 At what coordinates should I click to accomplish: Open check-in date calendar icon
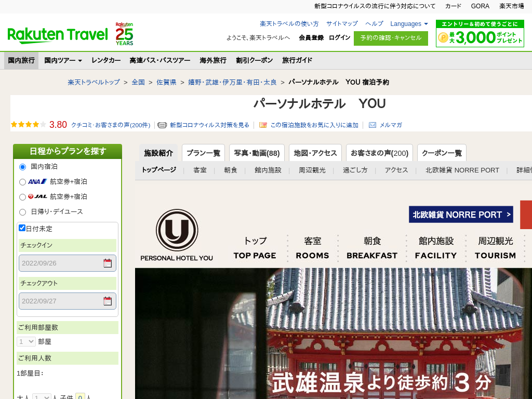click(108, 263)
